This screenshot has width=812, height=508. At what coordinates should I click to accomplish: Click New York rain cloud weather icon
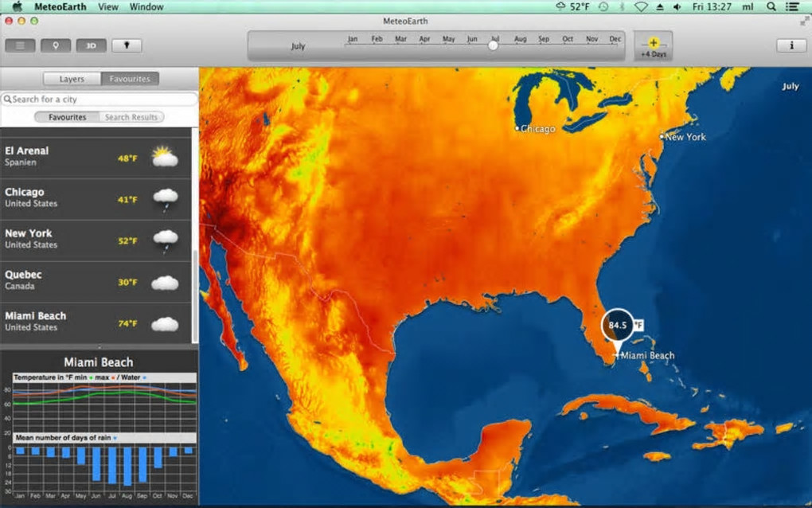click(166, 241)
